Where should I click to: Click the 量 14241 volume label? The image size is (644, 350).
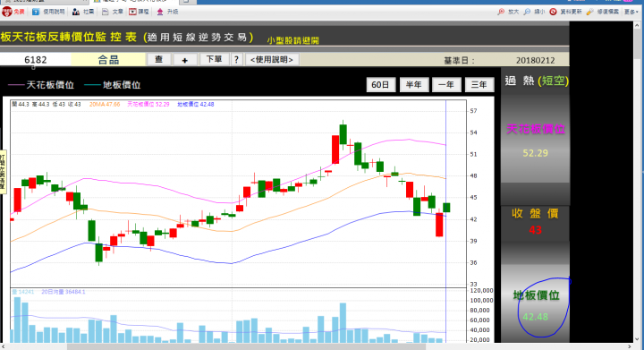pos(23,292)
